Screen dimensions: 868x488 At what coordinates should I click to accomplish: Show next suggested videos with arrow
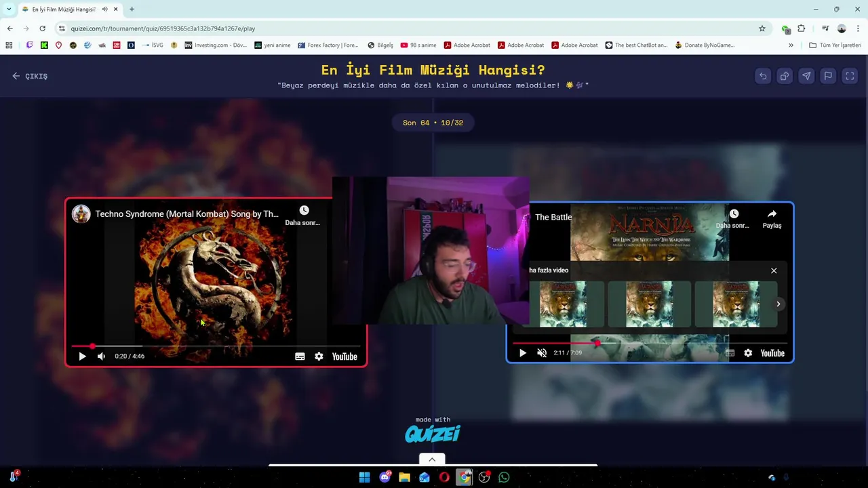pos(778,304)
